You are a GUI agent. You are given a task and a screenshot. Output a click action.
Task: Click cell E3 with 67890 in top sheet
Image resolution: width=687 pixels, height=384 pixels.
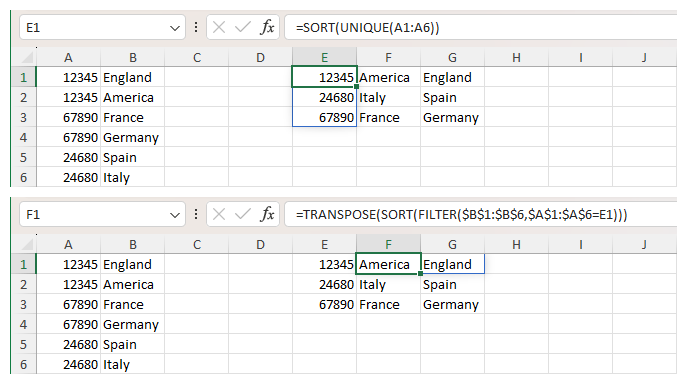(x=324, y=117)
